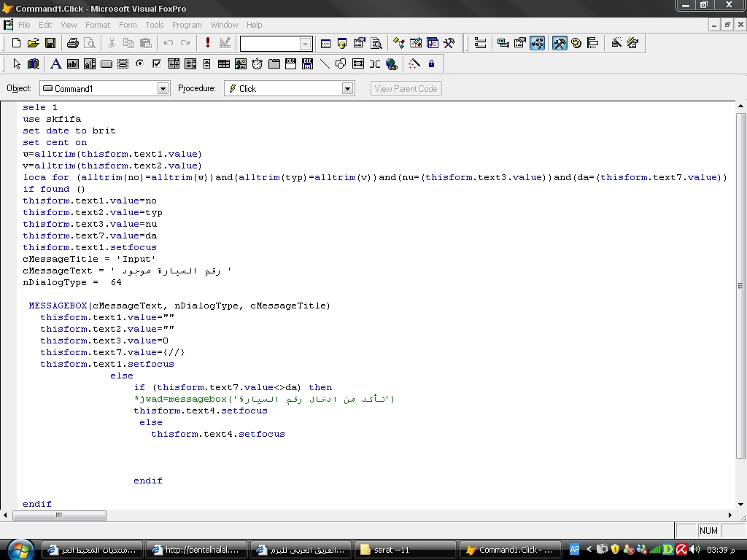Select the Timer control icon

pyautogui.click(x=258, y=64)
